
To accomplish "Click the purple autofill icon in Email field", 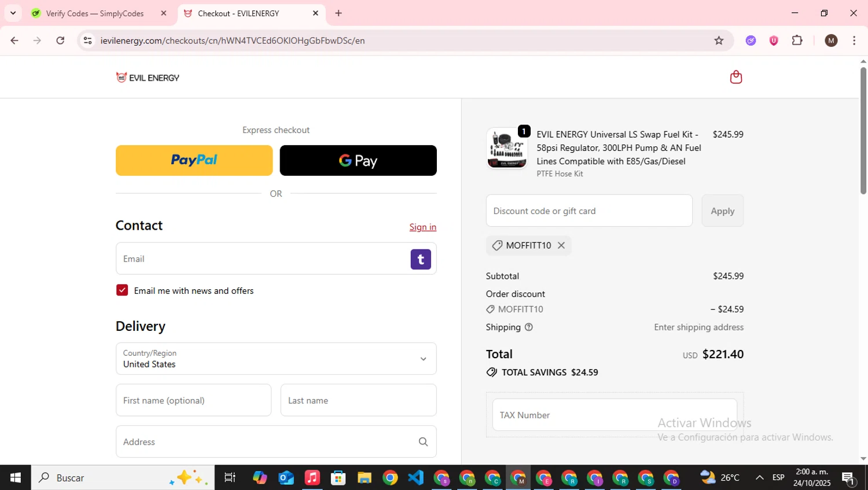I will pyautogui.click(x=421, y=259).
